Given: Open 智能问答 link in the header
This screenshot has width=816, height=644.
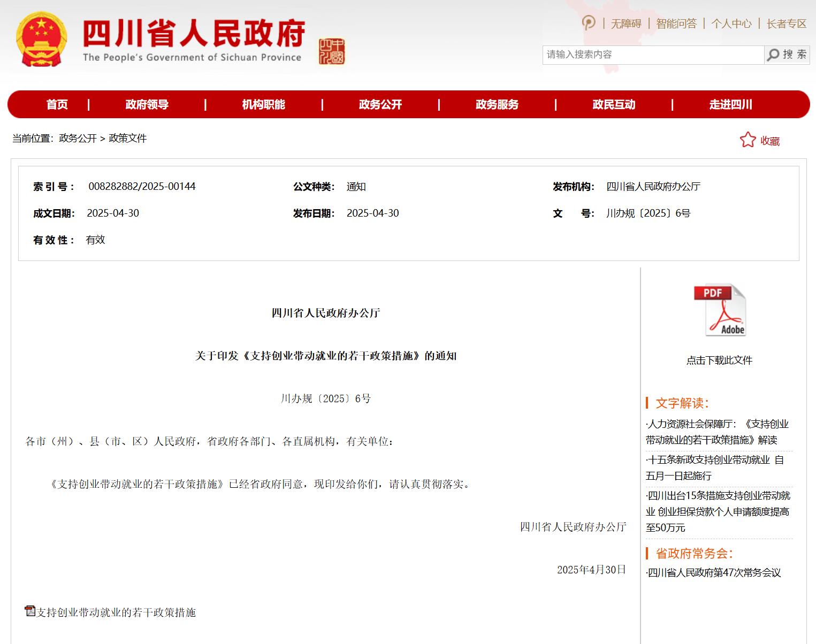Looking at the screenshot, I should tap(676, 24).
